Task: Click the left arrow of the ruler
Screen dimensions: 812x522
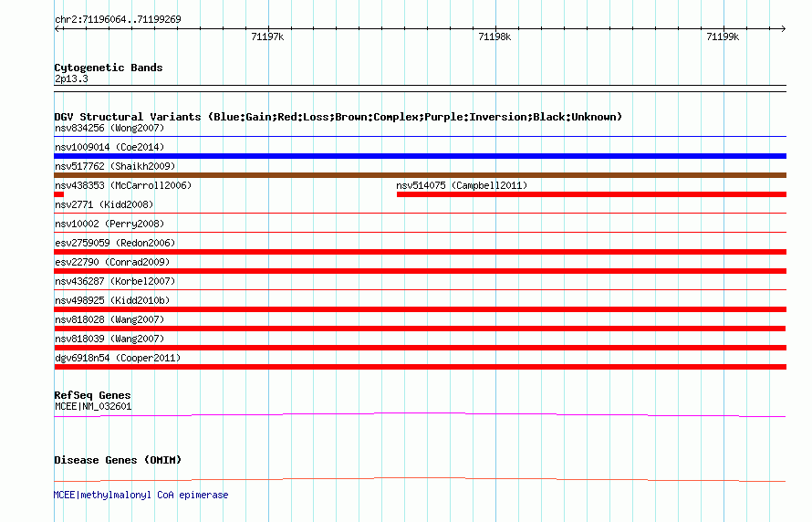Action: point(57,29)
